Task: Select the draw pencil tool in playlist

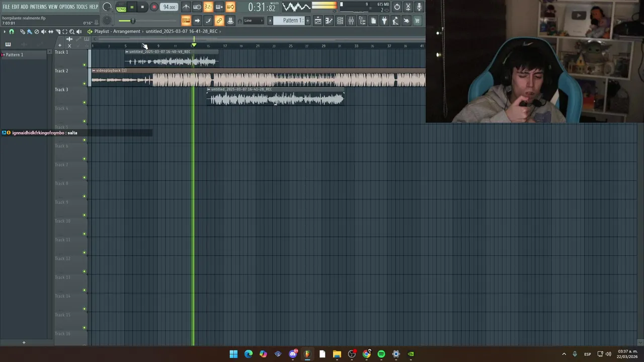Action: click(23, 32)
